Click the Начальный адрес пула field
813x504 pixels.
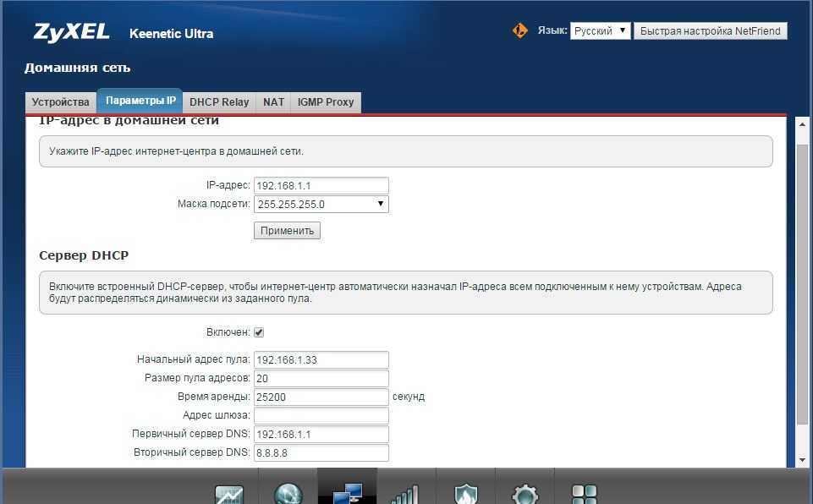pyautogui.click(x=321, y=359)
